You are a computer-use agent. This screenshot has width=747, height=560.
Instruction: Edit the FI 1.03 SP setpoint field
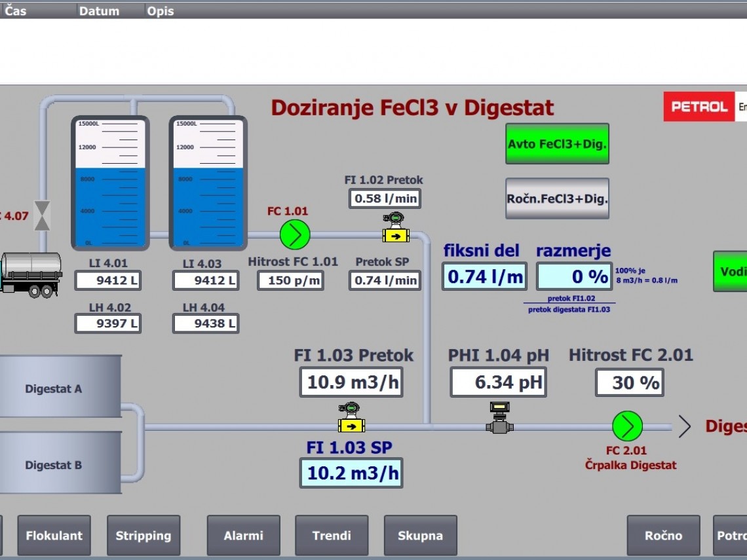tap(351, 473)
